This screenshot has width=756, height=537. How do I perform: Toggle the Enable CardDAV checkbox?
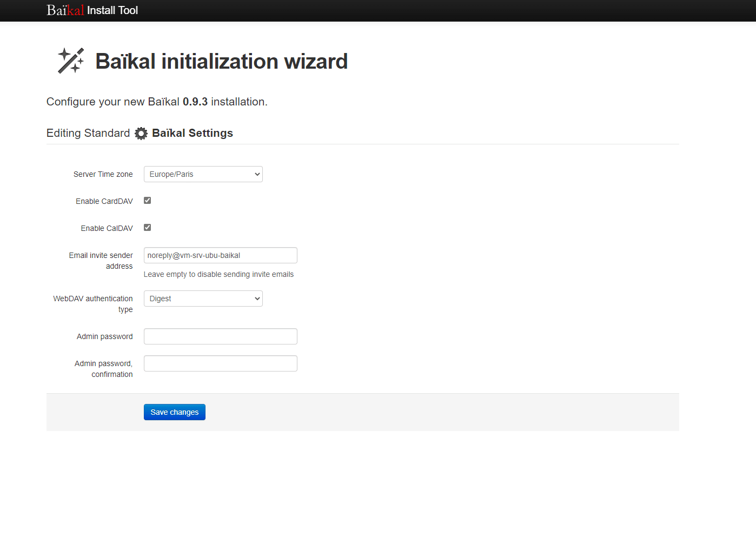tap(147, 201)
